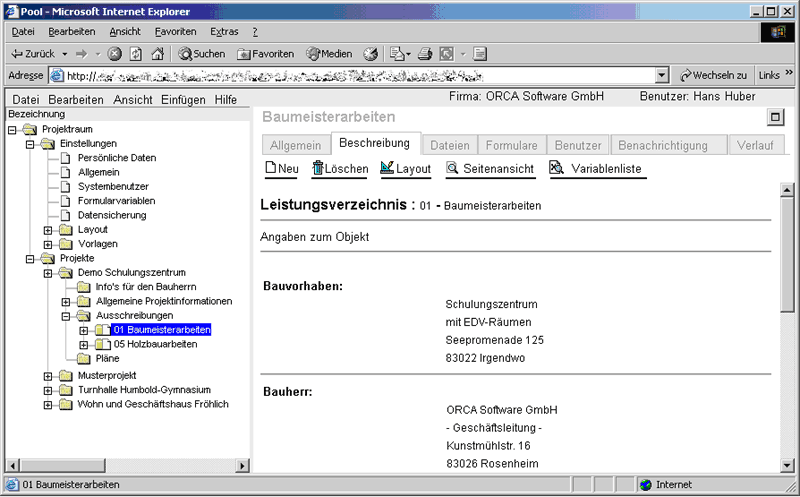Select Allgemeine Projektinformationen folder
Image resolution: width=800 pixels, height=497 pixels.
(x=164, y=302)
